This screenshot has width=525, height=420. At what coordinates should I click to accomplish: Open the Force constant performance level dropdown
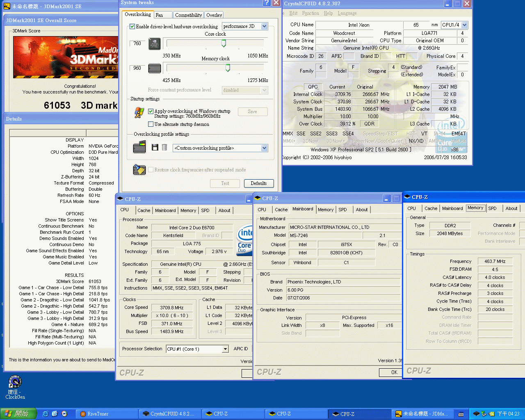point(265,90)
